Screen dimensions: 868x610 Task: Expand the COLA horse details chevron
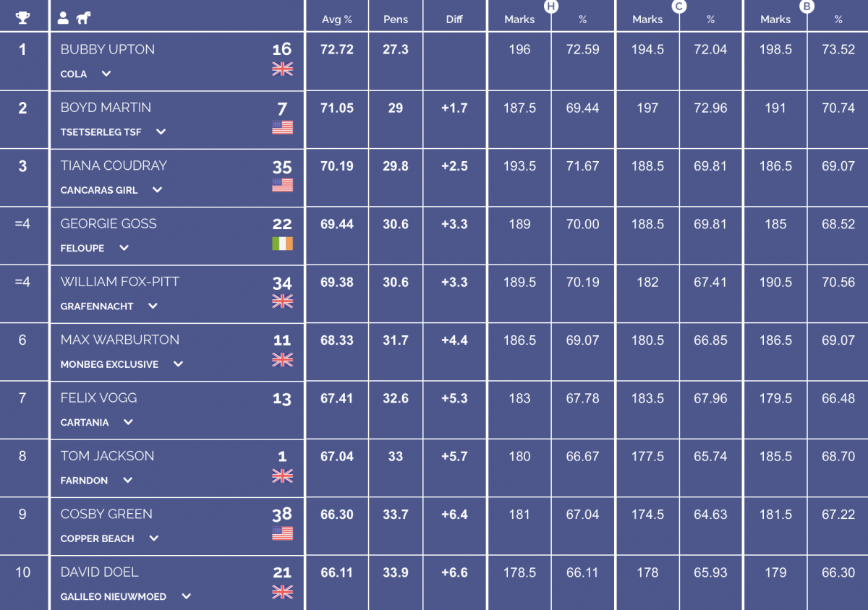106,74
